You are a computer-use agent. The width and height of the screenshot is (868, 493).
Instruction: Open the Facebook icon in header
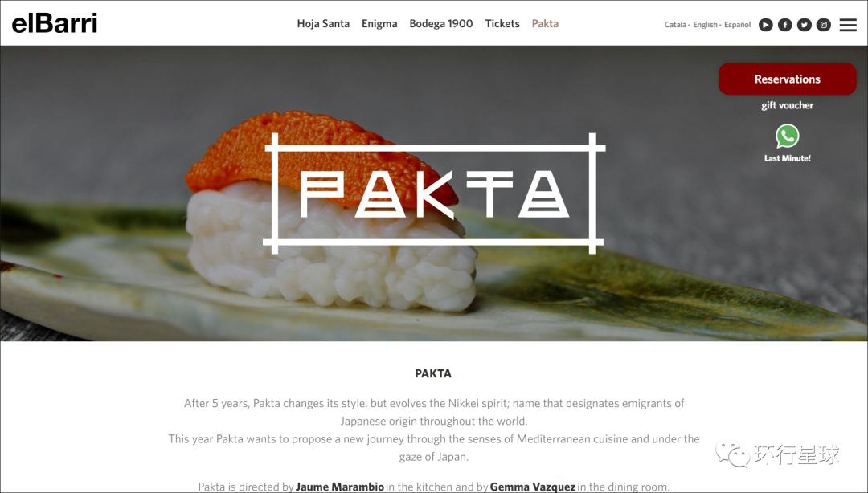coord(785,25)
